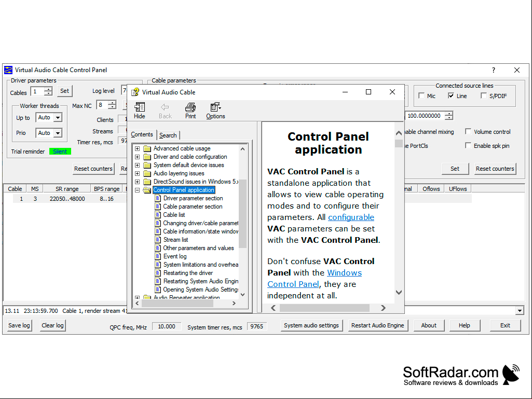The height and width of the screenshot is (399, 532).
Task: Expand the System default device issues node
Action: 137,165
